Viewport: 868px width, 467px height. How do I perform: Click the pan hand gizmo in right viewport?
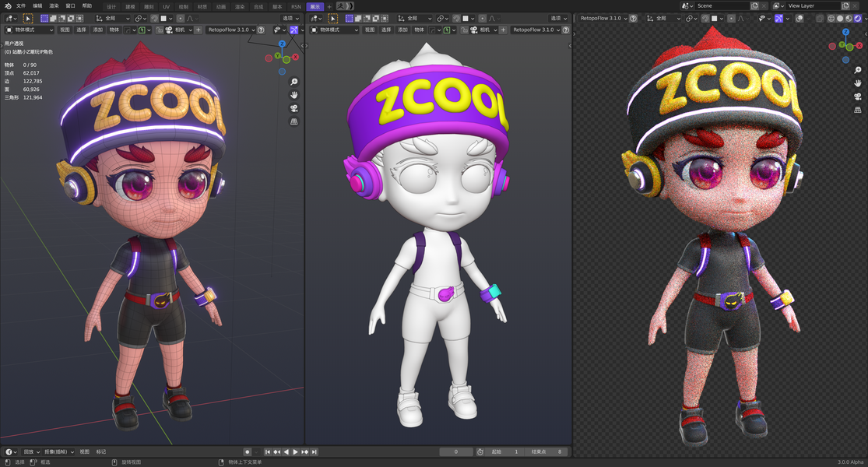coord(857,83)
